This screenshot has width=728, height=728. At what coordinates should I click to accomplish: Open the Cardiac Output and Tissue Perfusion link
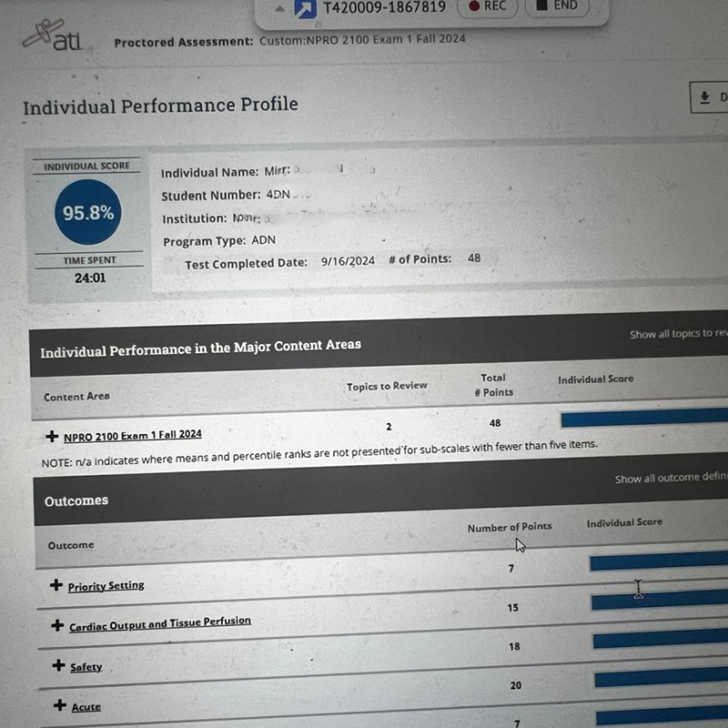(x=160, y=623)
